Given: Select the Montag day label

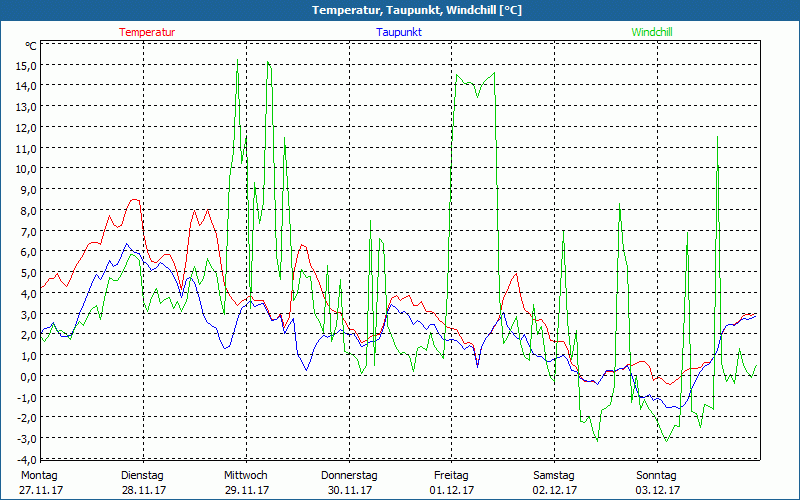Looking at the screenshot, I should click(x=39, y=475).
